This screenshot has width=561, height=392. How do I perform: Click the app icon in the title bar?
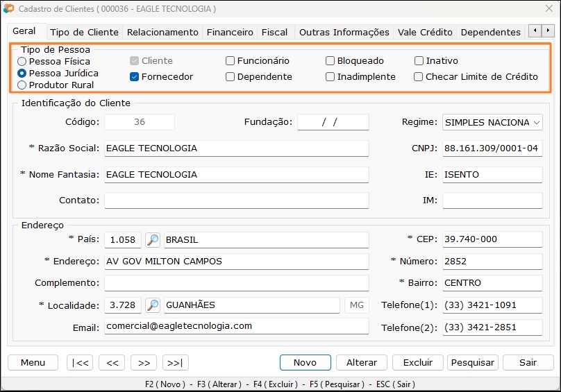coord(9,8)
